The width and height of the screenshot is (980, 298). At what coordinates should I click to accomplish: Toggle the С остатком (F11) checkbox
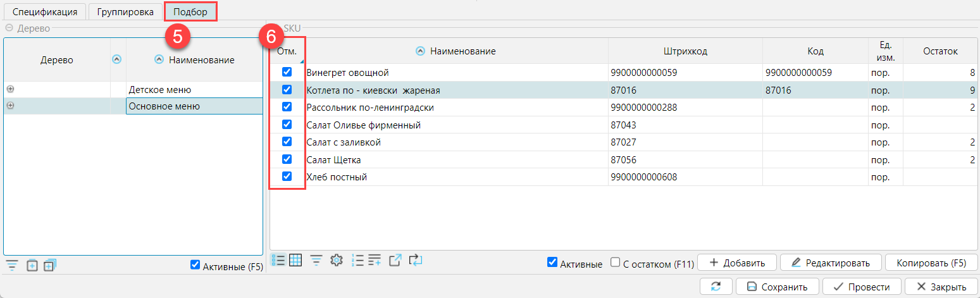tap(615, 263)
